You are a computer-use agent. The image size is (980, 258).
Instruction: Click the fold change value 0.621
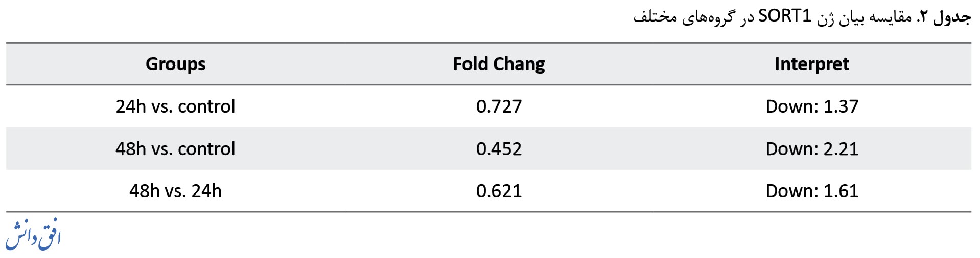click(x=499, y=191)
